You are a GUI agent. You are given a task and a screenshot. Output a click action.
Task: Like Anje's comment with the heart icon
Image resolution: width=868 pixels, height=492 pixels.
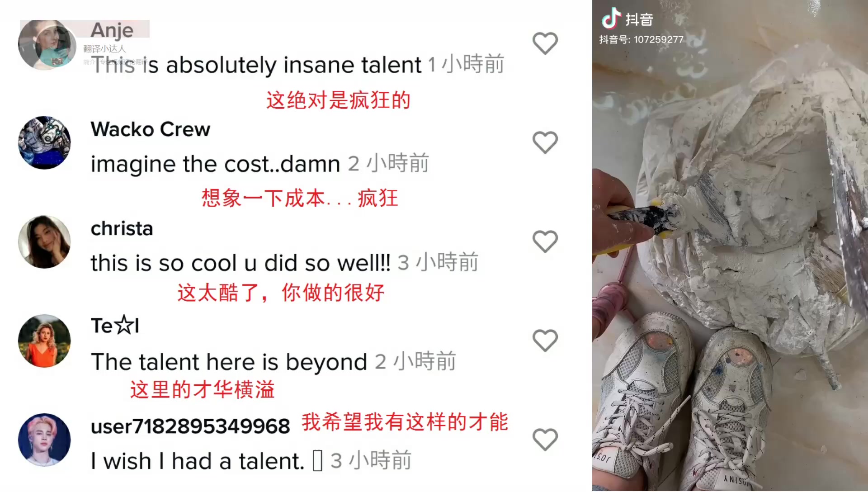click(545, 43)
